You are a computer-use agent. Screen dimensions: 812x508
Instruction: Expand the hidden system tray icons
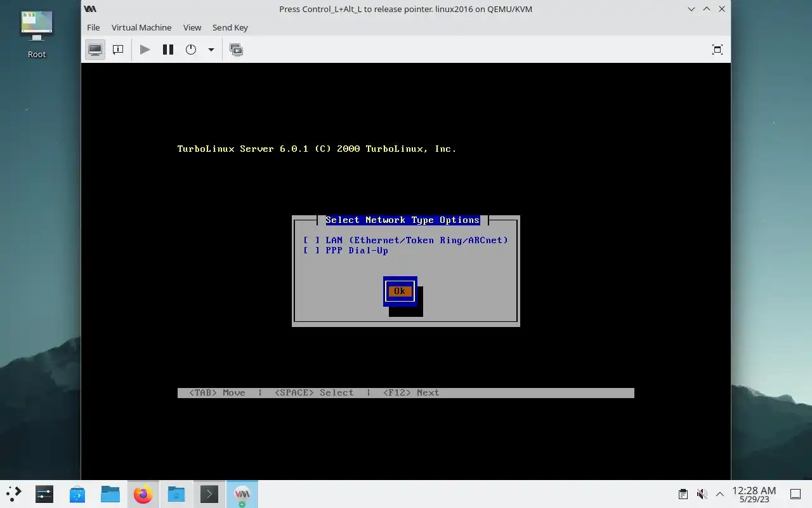[x=720, y=494]
